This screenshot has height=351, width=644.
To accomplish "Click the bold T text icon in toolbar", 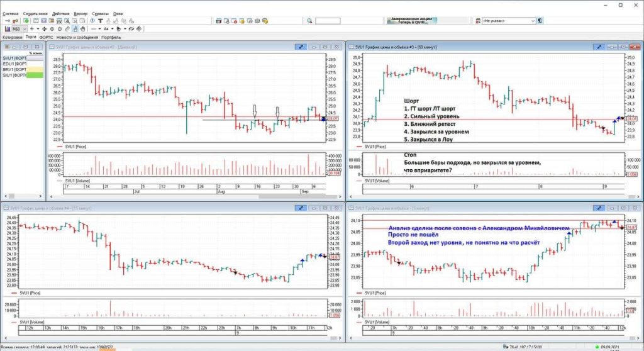I will 100,21.
